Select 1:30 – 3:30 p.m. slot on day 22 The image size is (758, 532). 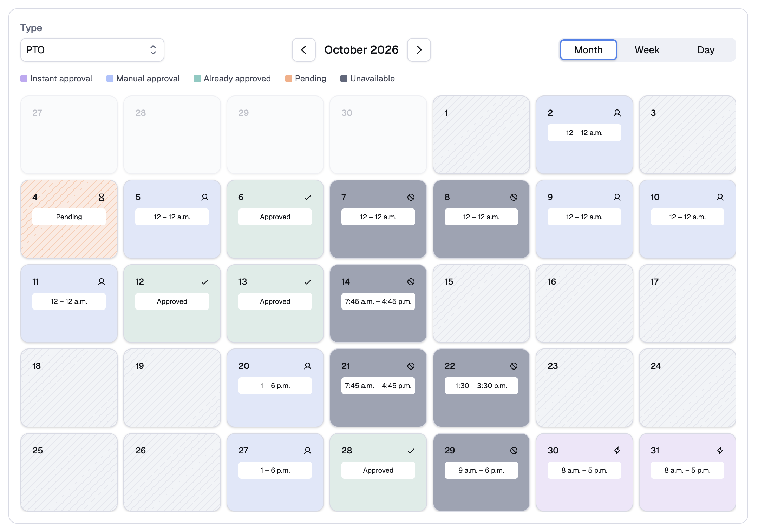click(481, 386)
